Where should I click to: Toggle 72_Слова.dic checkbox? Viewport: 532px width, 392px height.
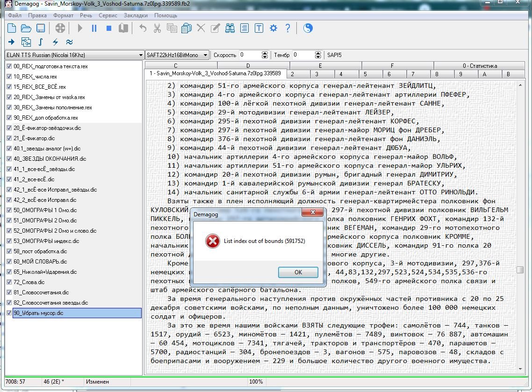[9, 282]
